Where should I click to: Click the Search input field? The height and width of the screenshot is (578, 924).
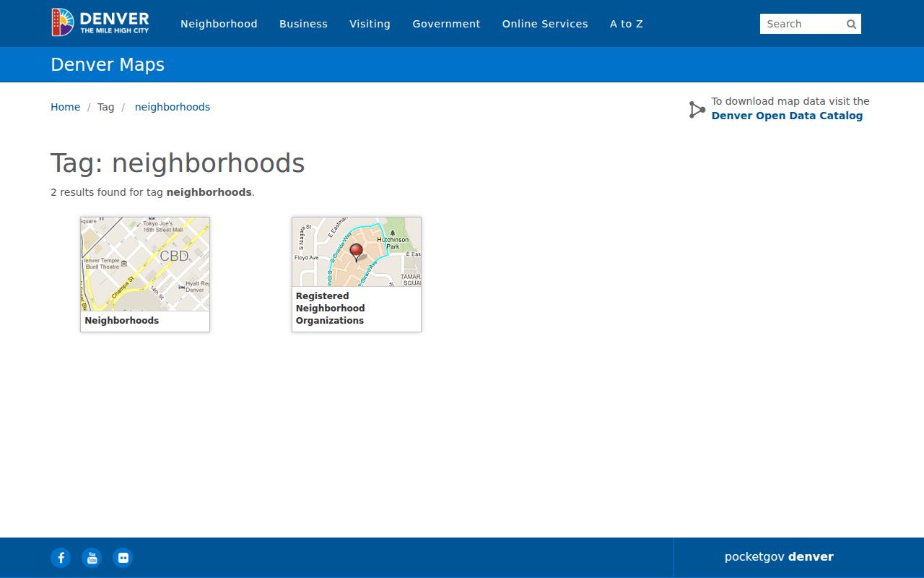(811, 24)
